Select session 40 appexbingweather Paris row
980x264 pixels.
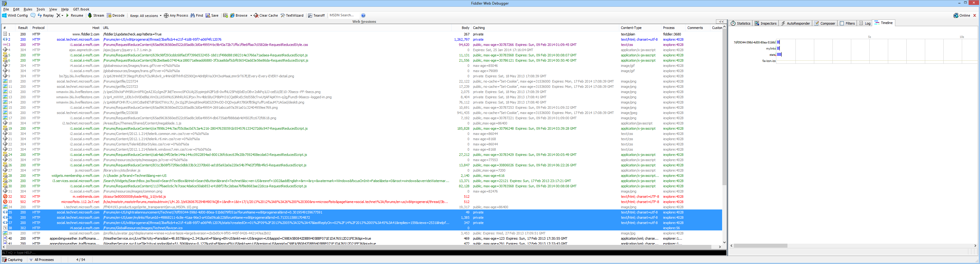[x=361, y=238]
